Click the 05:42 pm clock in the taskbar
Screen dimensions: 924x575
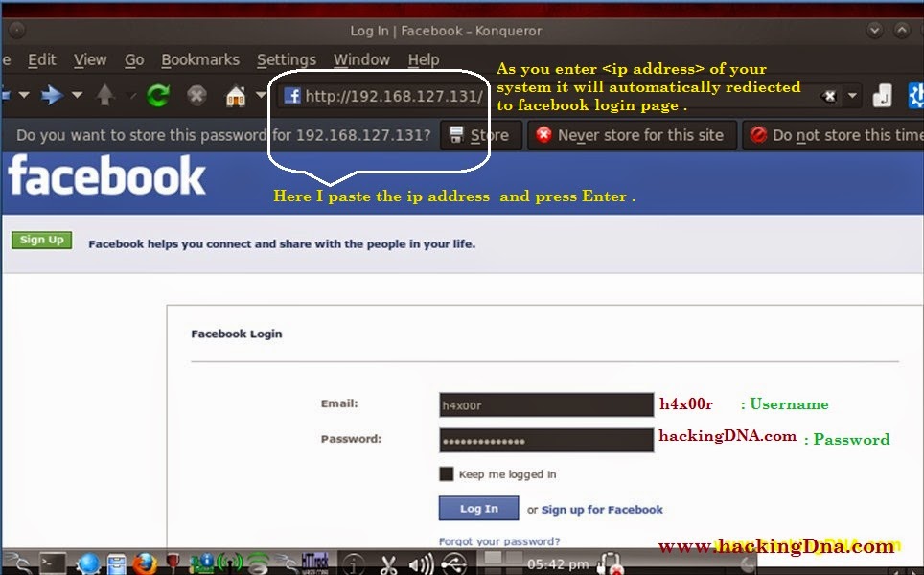point(558,564)
